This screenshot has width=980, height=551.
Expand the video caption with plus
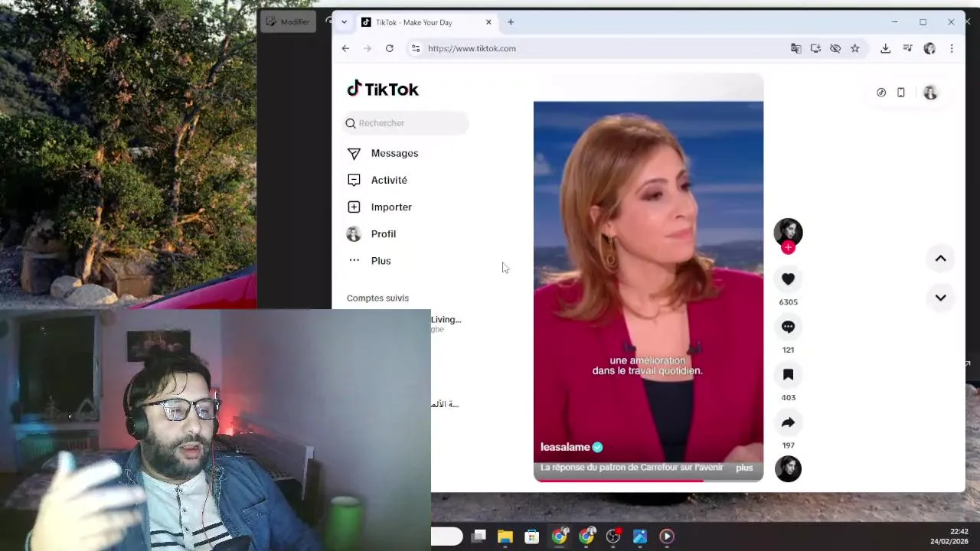[744, 468]
